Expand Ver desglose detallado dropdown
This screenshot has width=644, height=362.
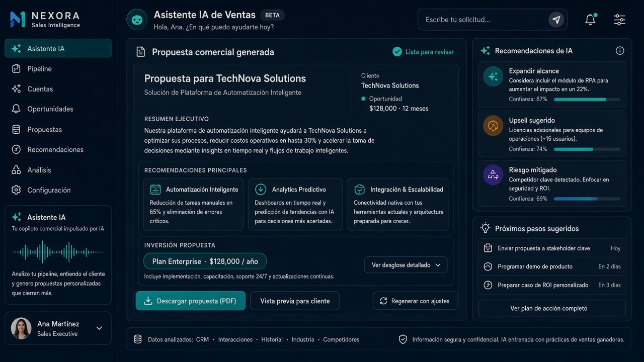coord(406,265)
